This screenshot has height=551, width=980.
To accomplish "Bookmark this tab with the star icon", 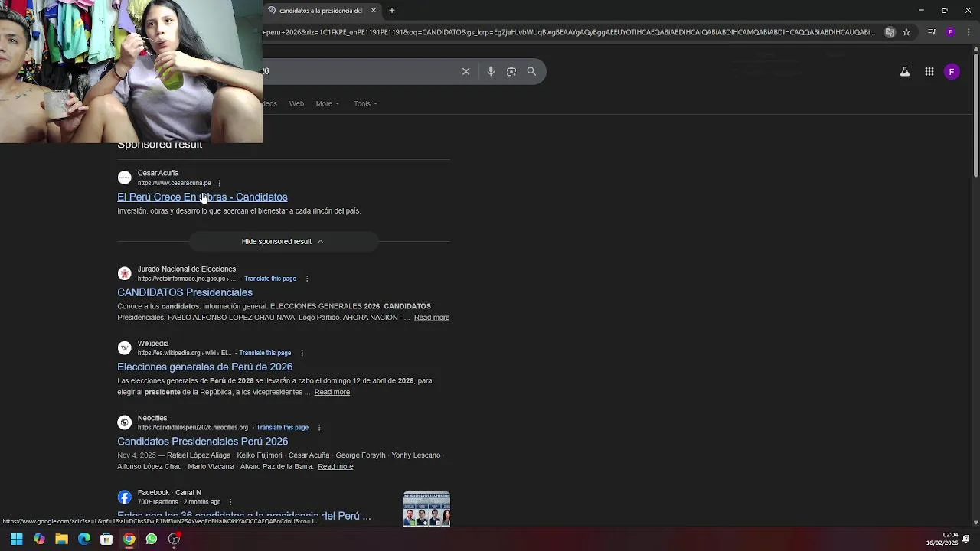I will point(906,32).
